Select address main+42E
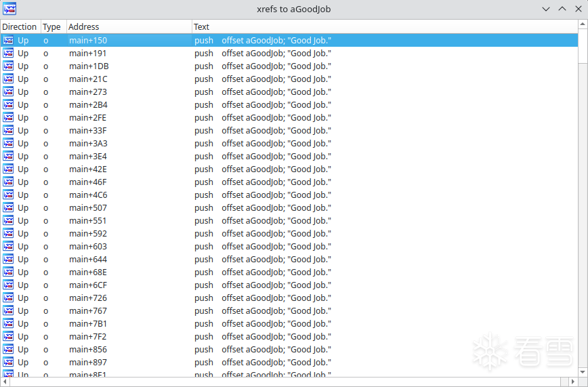588x387 pixels. 88,169
